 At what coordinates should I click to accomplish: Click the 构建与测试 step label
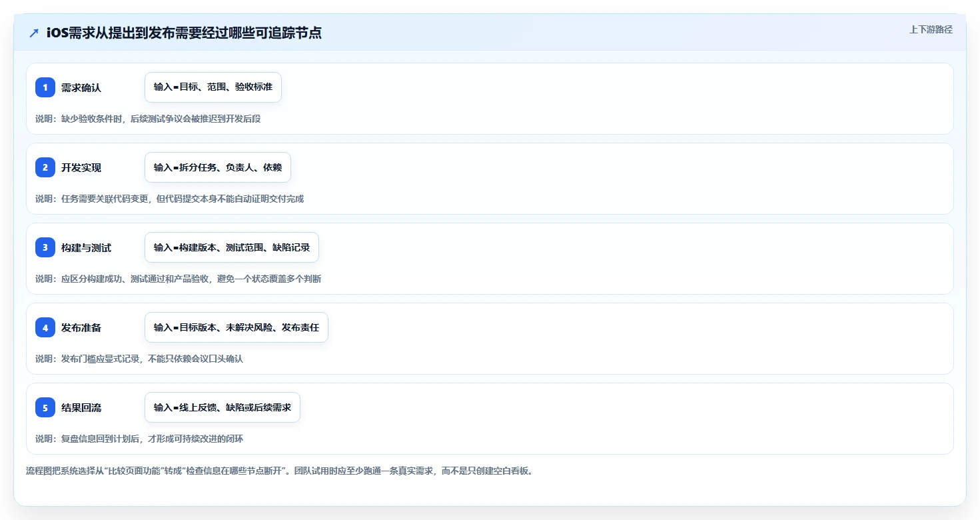coord(86,247)
